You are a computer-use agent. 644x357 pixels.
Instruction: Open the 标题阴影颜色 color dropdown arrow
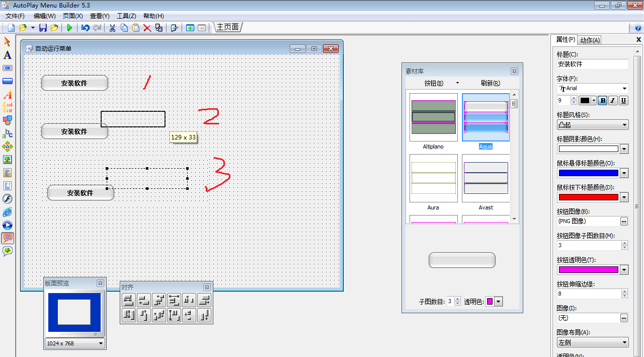coord(624,149)
